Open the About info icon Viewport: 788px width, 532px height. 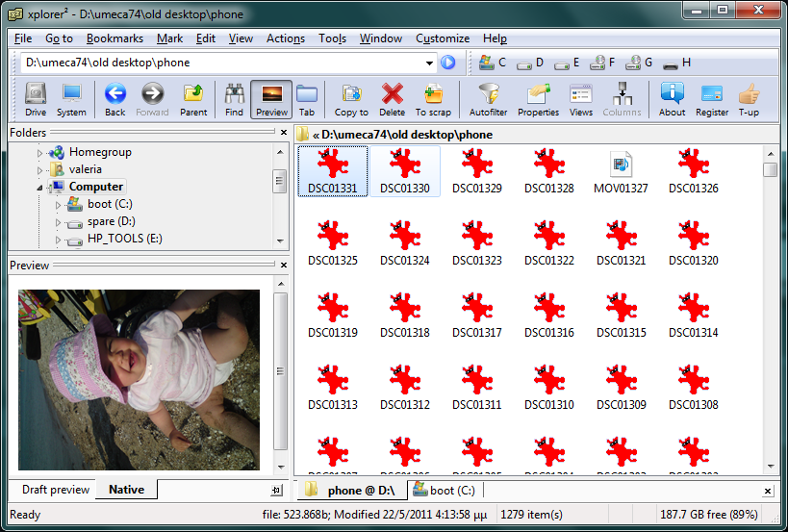[x=672, y=99]
